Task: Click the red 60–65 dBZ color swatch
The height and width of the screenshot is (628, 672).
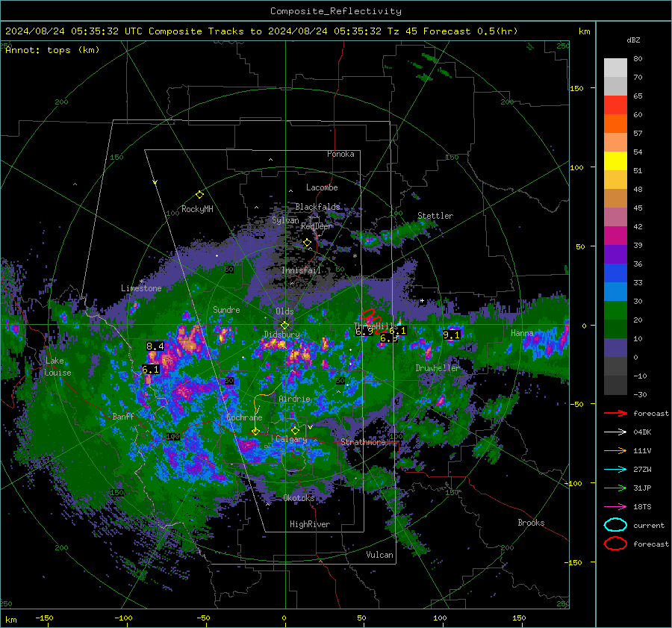Action: pyautogui.click(x=615, y=105)
